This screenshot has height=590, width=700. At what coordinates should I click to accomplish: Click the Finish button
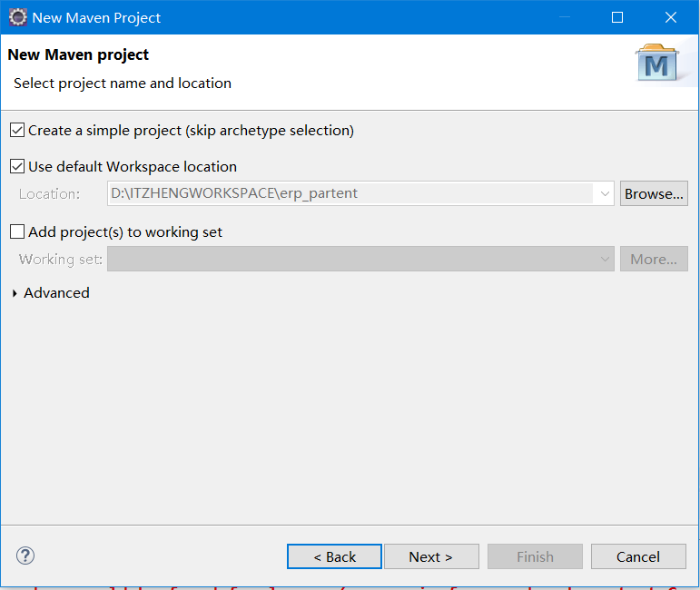coord(535,556)
